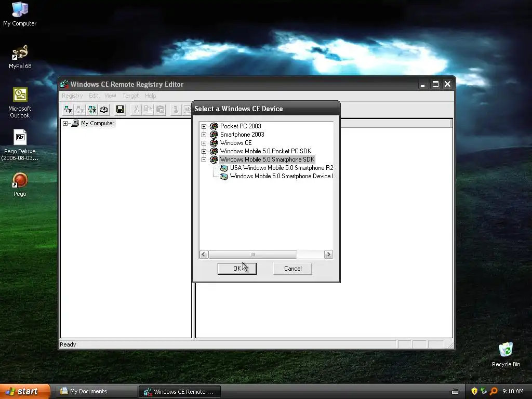Click OK in the device dialog
This screenshot has height=399, width=532.
coord(237,269)
